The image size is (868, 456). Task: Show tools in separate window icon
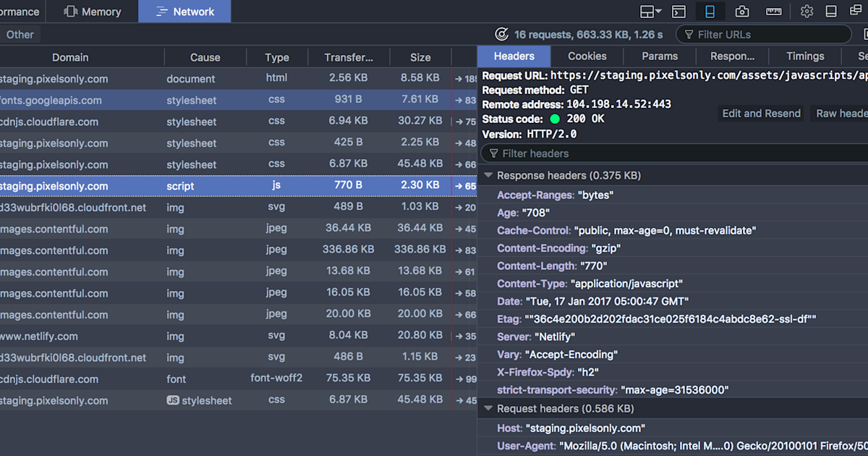[x=858, y=12]
